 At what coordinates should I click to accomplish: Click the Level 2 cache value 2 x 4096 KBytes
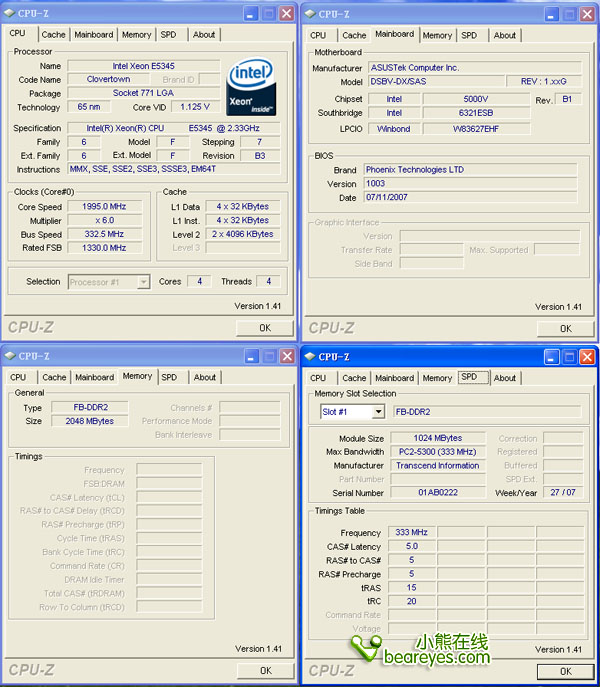point(242,234)
